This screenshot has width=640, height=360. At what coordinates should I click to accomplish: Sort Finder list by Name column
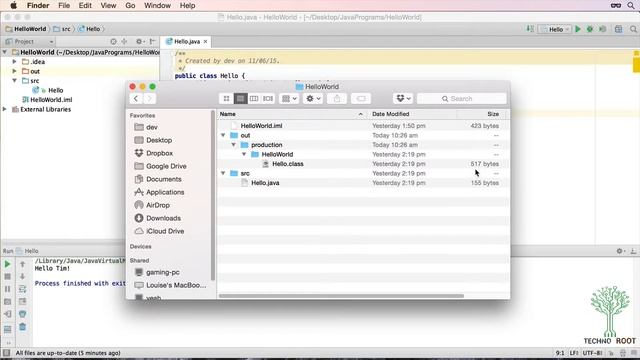(293, 114)
